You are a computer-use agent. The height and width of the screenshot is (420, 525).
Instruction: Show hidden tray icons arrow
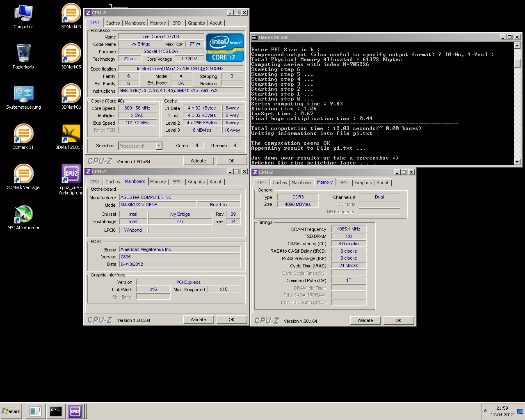486,411
